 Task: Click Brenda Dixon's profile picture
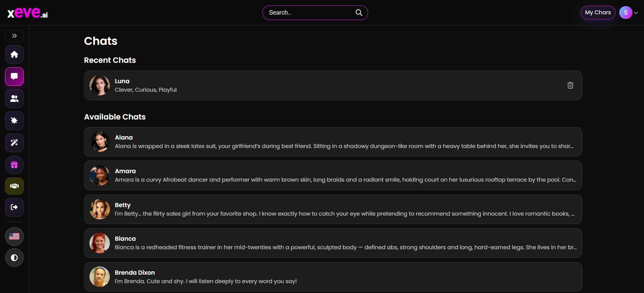100,277
